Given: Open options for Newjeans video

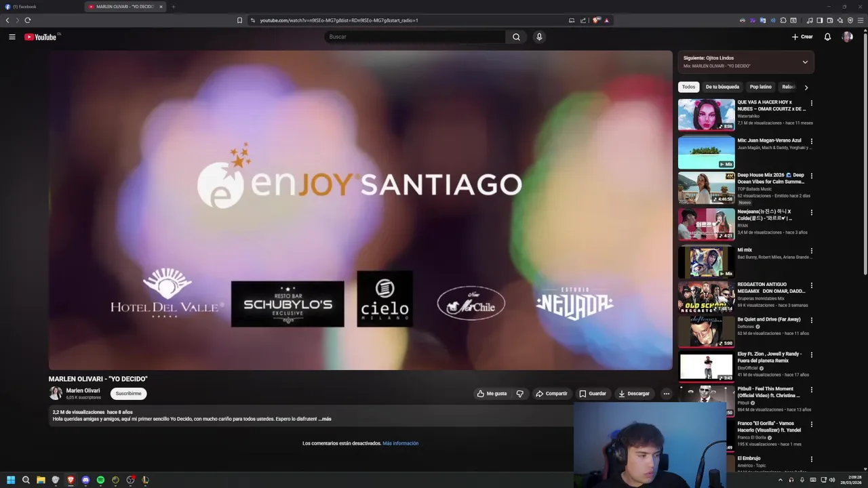Looking at the screenshot, I should (811, 213).
